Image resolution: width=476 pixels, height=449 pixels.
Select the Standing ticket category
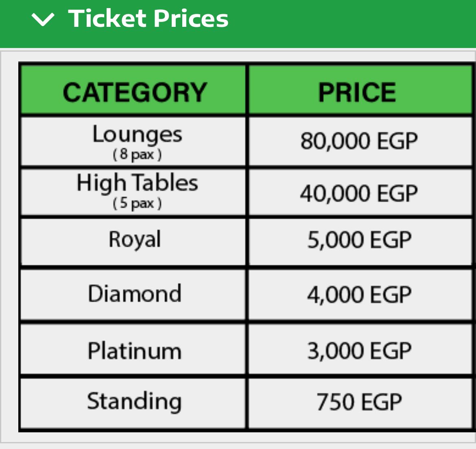point(135,402)
